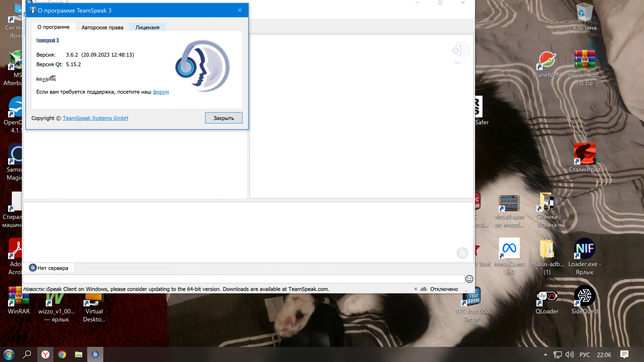Open the notification center icon
This screenshot has width=644, height=362.
(x=624, y=354)
